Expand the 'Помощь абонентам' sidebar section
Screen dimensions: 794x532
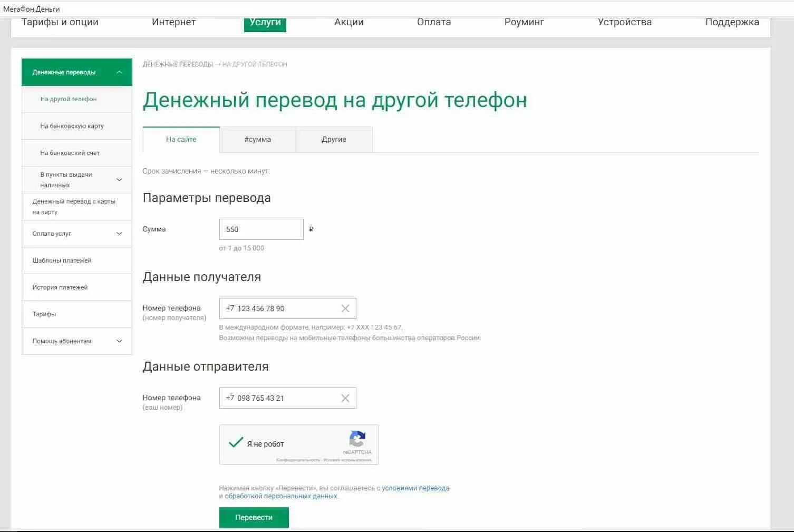click(119, 341)
